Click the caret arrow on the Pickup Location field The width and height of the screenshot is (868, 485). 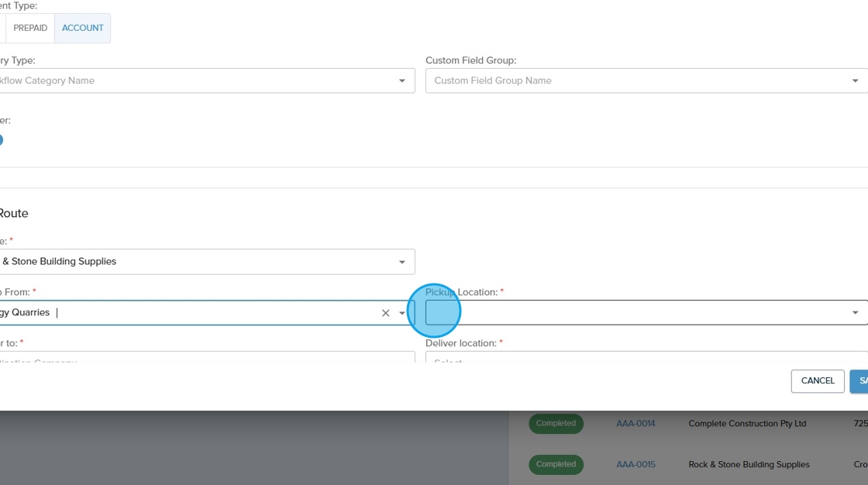(x=855, y=313)
